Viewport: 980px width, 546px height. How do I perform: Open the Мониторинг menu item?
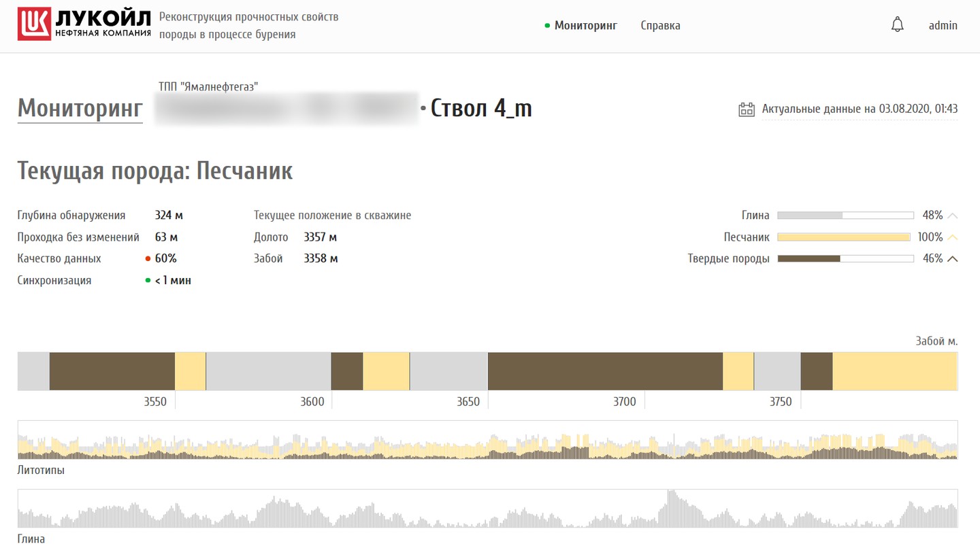[585, 26]
